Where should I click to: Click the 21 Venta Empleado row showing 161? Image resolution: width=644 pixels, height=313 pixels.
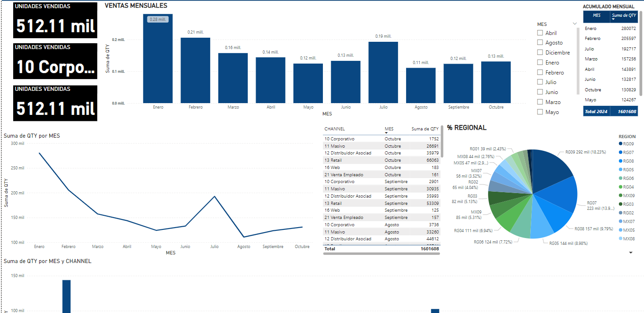coord(382,174)
